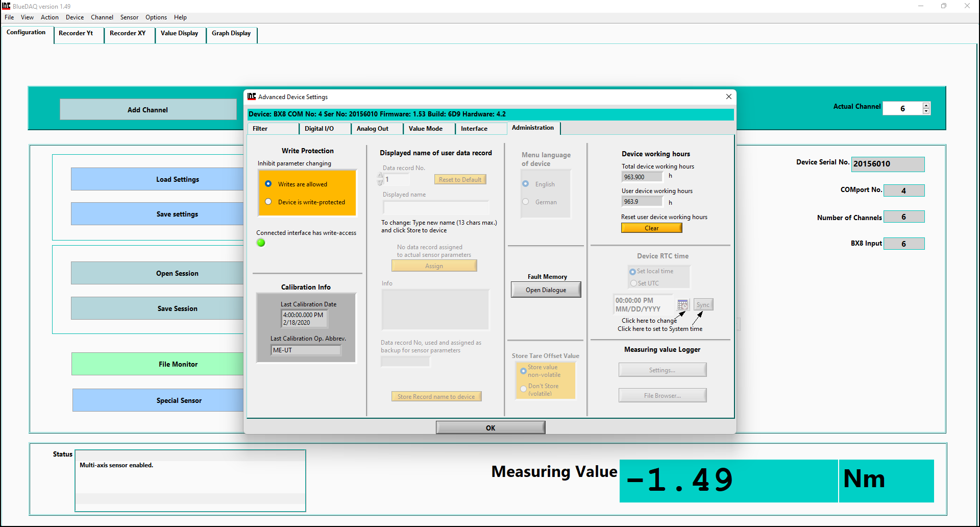
Task: Click the calendar icon for RTC time
Action: pyautogui.click(x=682, y=305)
